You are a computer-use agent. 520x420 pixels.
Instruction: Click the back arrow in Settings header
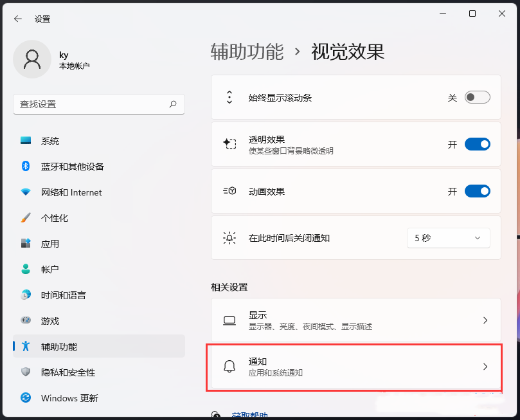[18, 19]
